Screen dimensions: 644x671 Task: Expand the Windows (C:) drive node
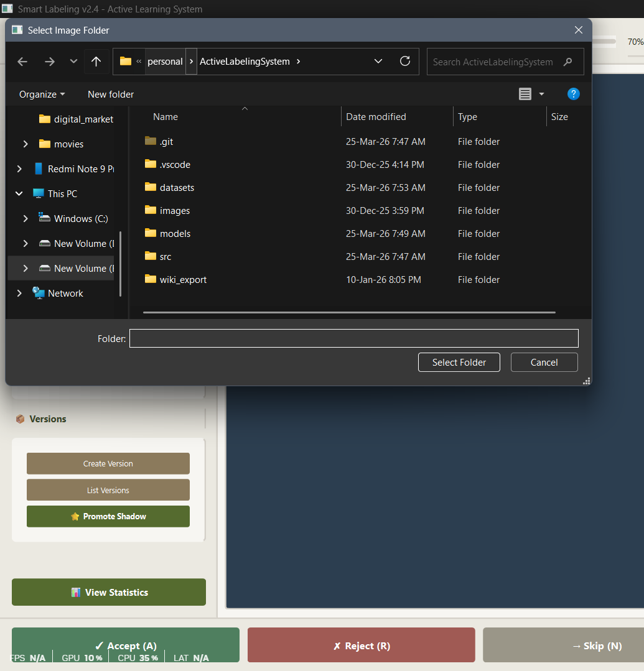point(26,219)
